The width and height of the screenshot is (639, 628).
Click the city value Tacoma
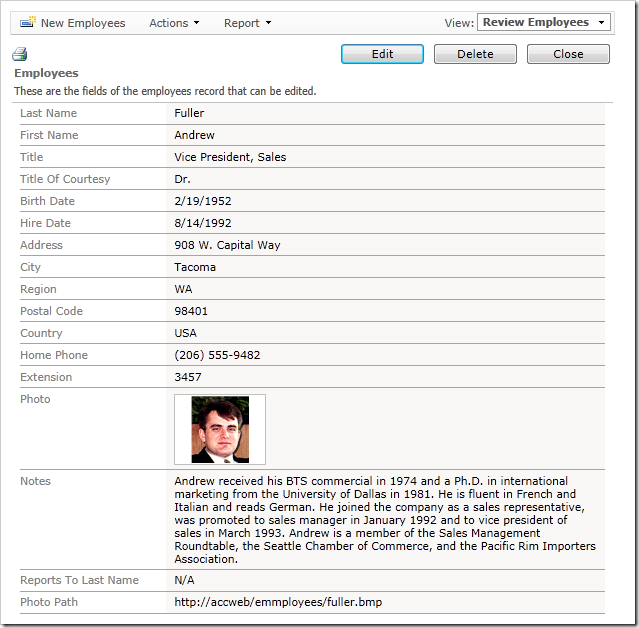pyautogui.click(x=195, y=267)
